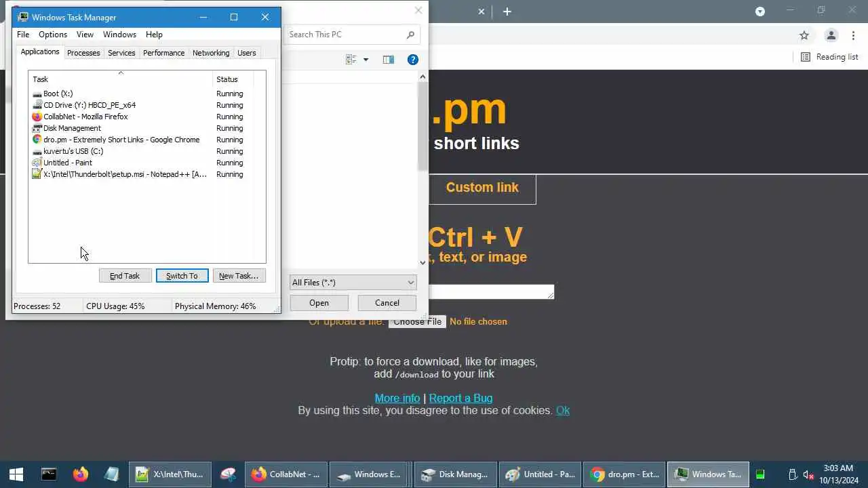The width and height of the screenshot is (868, 488).
Task: Click the End Task button
Action: [x=125, y=276]
